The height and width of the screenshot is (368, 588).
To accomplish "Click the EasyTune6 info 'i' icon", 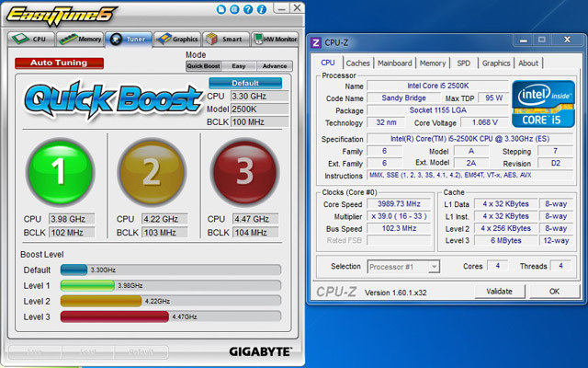I will coord(262,9).
